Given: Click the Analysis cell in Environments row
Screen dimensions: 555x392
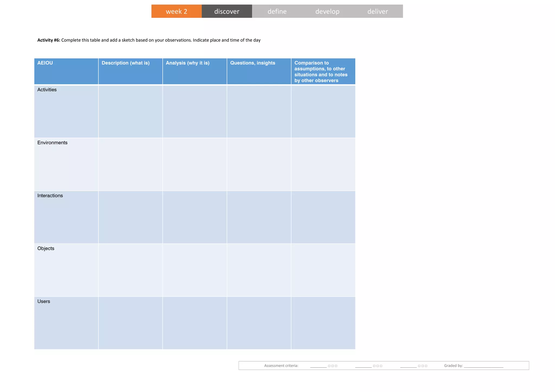Looking at the screenshot, I should pyautogui.click(x=195, y=164).
